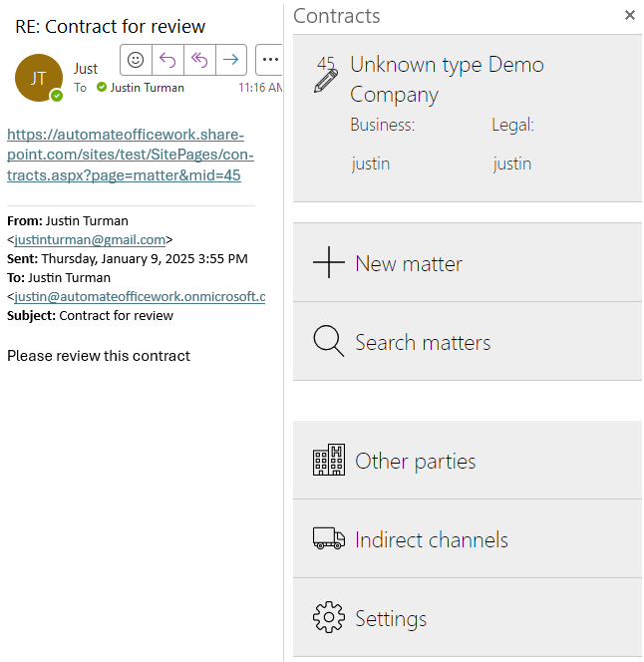Screen dimensions: 644x662
Task: Click the building icon for Other parties
Action: 328,461
